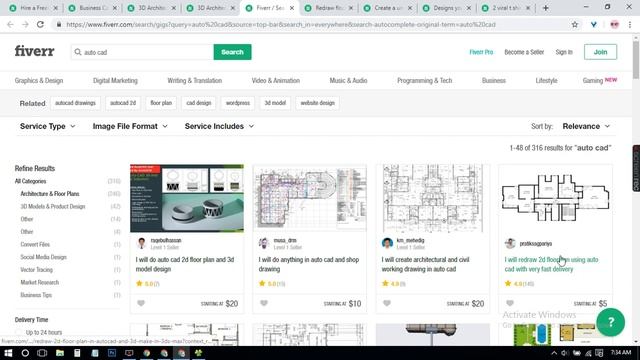Open the Music & Audio category menu
Image resolution: width=640 pixels, height=360 pixels.
point(348,80)
